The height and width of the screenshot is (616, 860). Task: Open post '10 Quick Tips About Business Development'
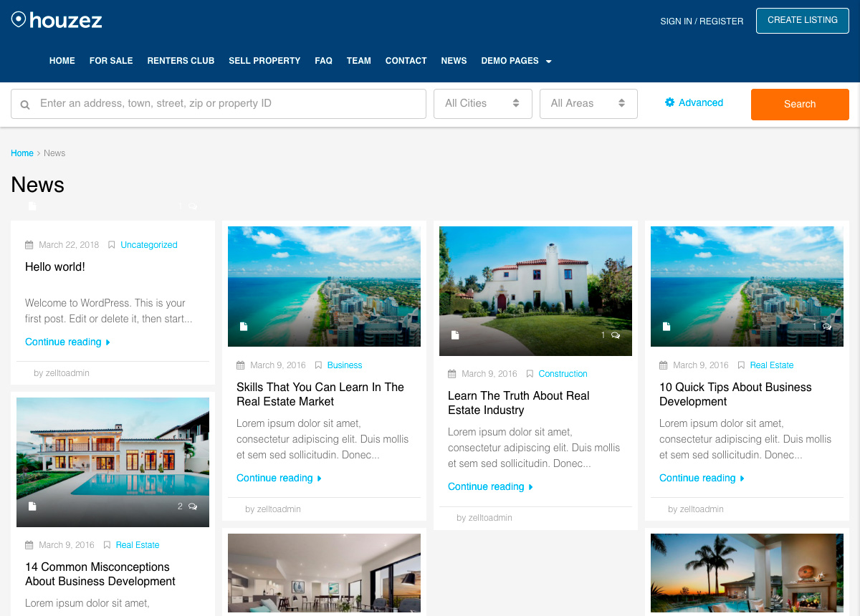tap(735, 394)
